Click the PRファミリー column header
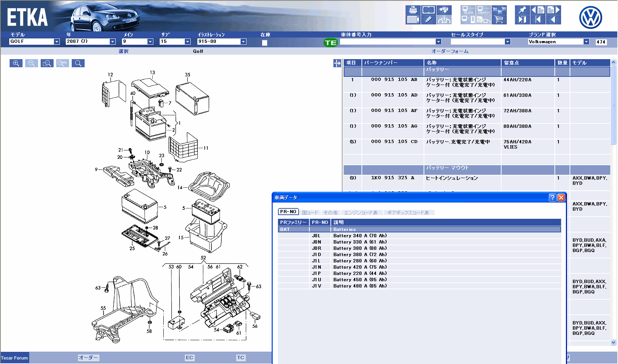The height and width of the screenshot is (364, 618). [x=293, y=222]
